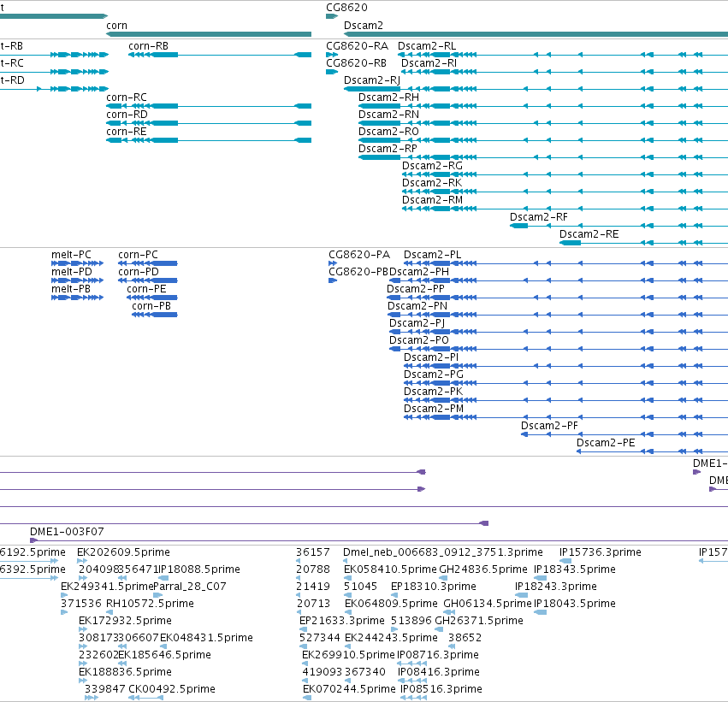This screenshot has height=702, width=728.
Task: Select transcript t-RC
Action: pyautogui.click(x=12, y=63)
